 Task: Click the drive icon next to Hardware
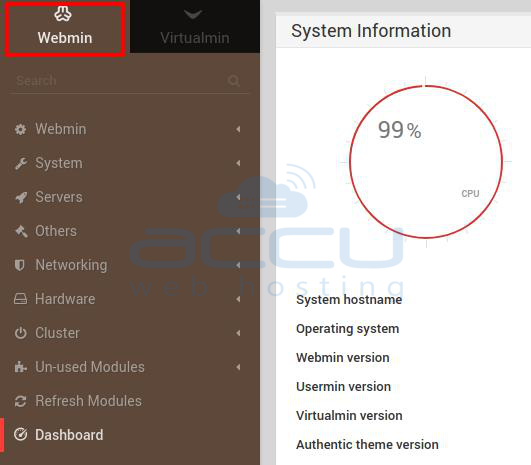pos(21,299)
